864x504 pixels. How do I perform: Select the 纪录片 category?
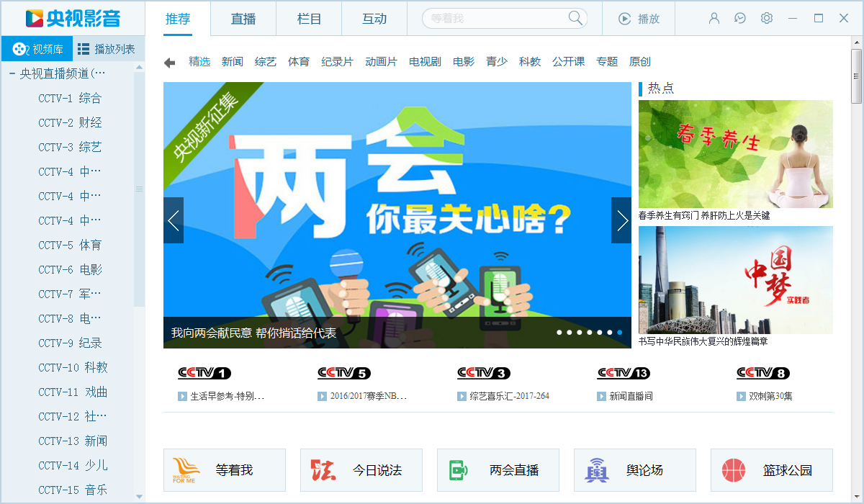(337, 62)
